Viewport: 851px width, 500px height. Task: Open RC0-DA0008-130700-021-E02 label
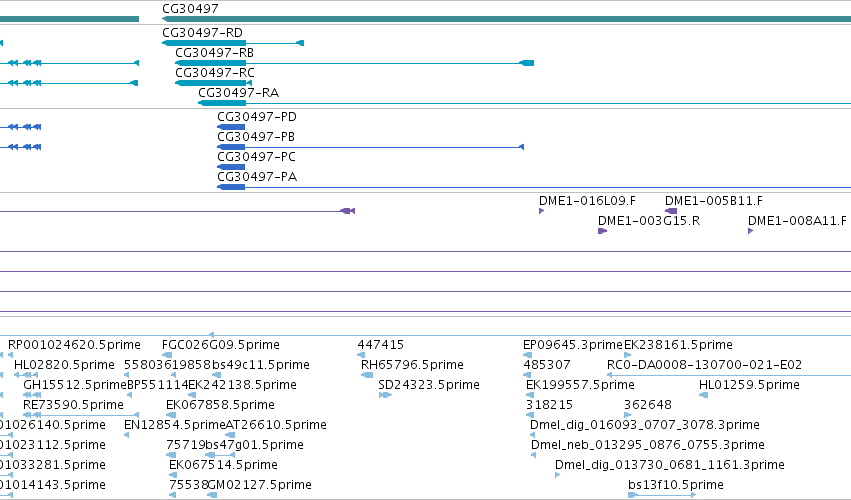pos(704,365)
